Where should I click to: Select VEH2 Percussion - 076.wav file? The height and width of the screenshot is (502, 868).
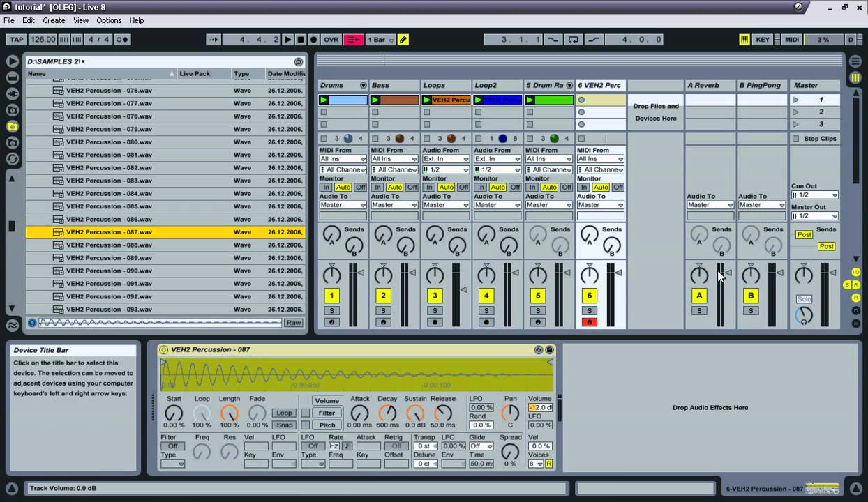point(165,91)
